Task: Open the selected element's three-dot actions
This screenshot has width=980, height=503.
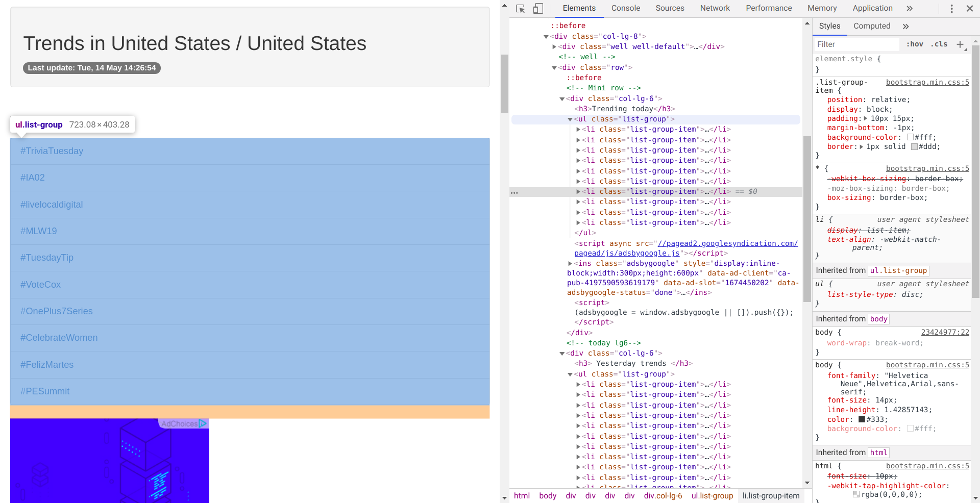Action: tap(514, 192)
